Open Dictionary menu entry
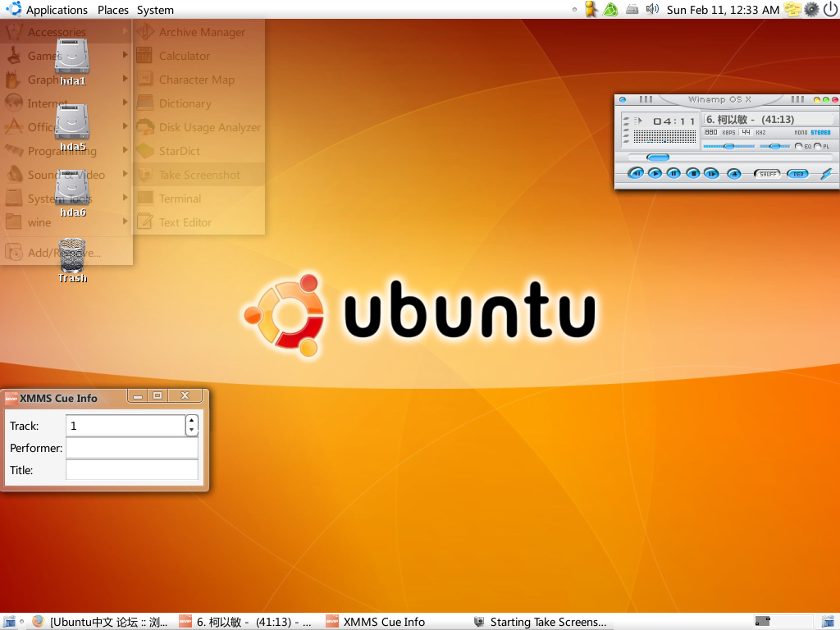840x630 pixels. tap(199, 103)
